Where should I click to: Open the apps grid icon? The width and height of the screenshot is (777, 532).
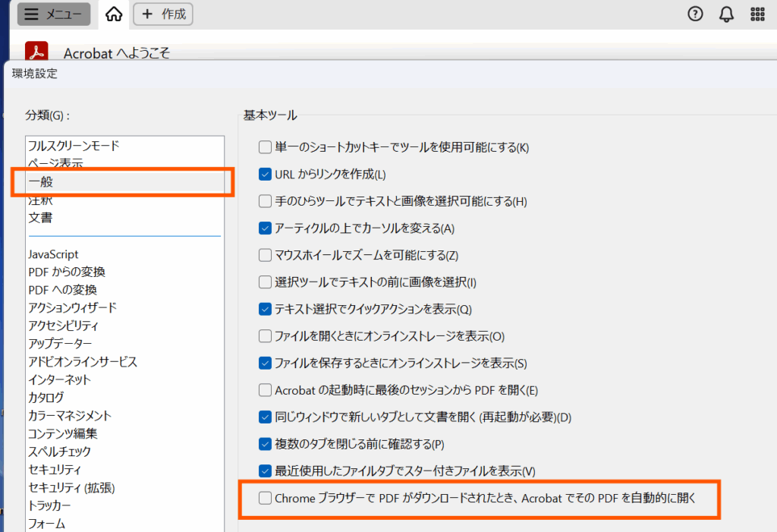(x=757, y=14)
